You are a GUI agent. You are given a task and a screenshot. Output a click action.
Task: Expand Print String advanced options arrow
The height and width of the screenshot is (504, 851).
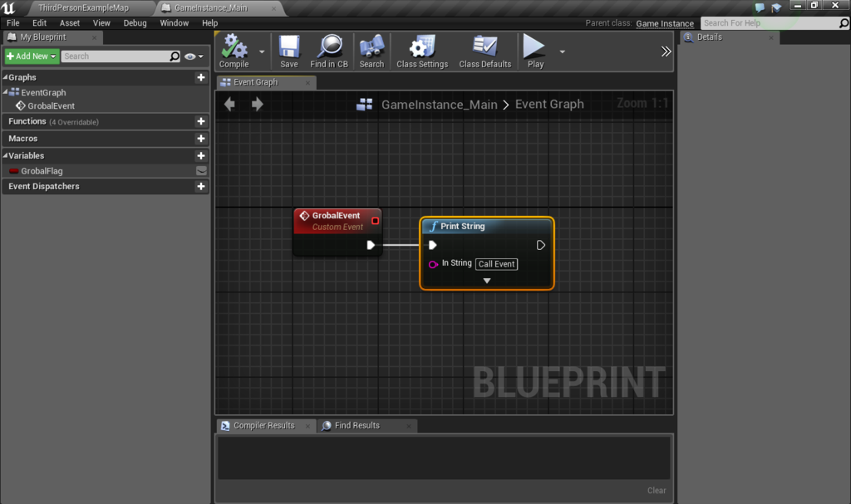coord(487,281)
